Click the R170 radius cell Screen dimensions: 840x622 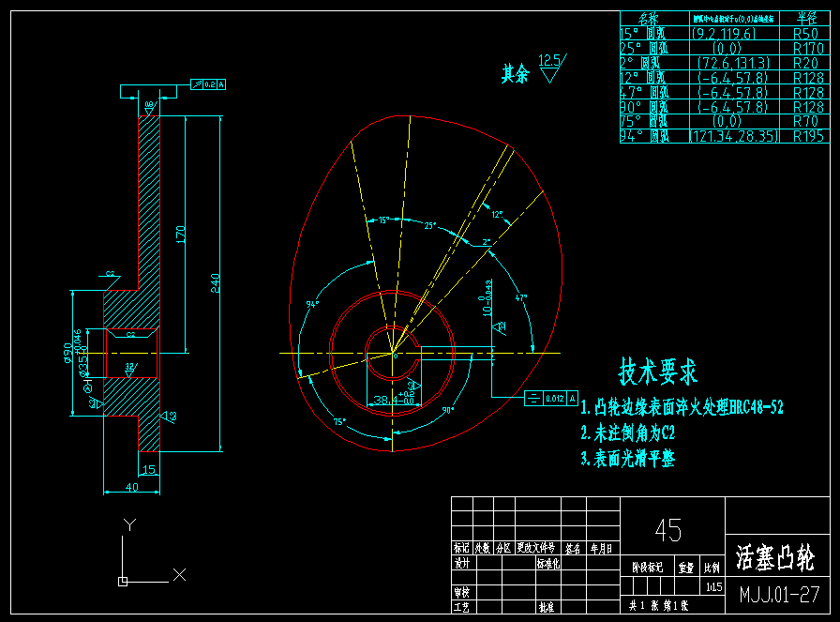tap(804, 48)
